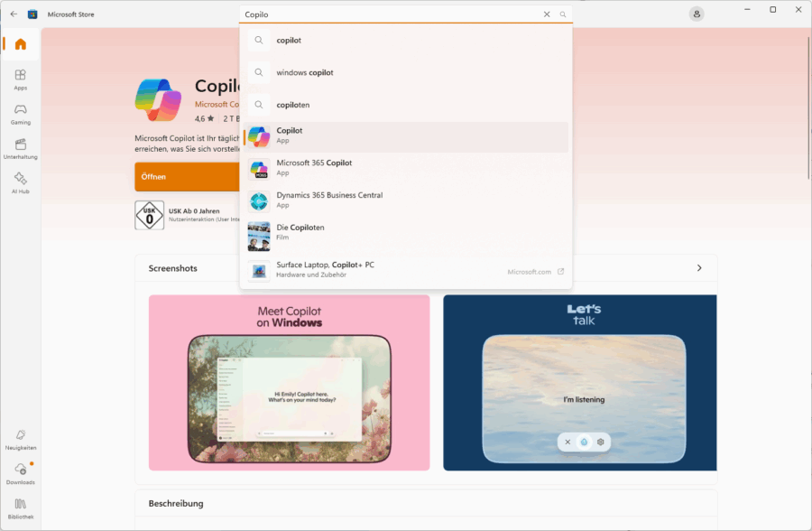Click the Surface Laptop thumbnail
The width and height of the screenshot is (812, 531).
[x=259, y=271]
